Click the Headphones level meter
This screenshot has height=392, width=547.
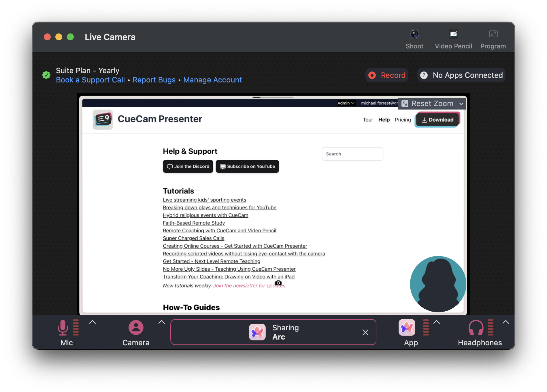(490, 327)
